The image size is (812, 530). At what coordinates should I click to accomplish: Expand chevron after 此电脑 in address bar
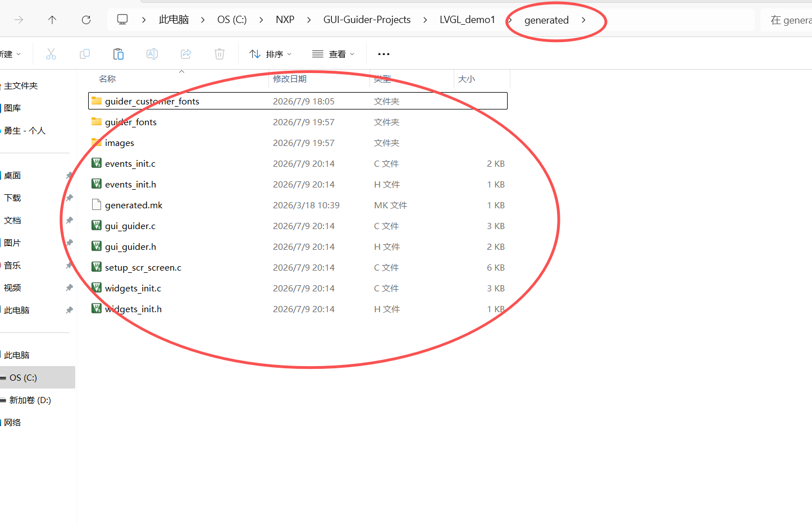[x=203, y=20]
